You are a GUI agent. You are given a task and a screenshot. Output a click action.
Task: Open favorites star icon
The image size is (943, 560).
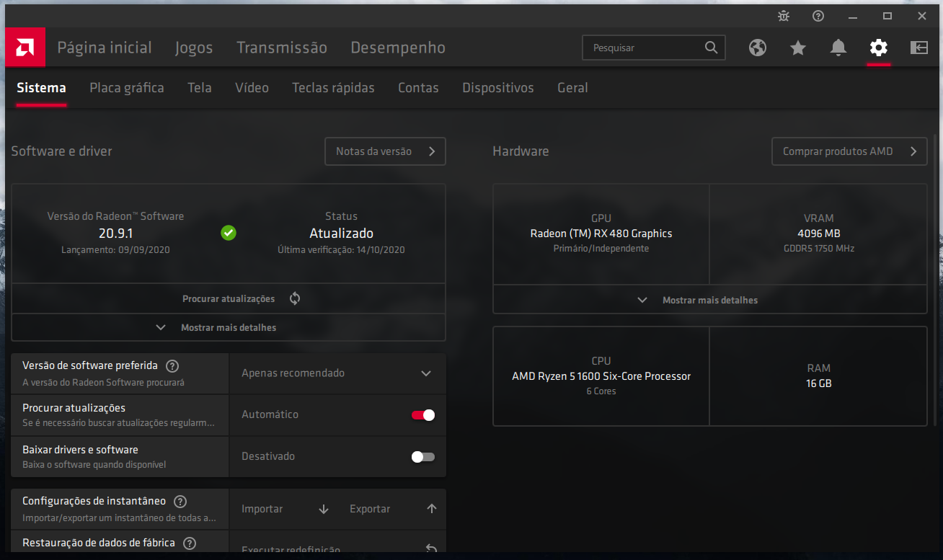(x=797, y=48)
